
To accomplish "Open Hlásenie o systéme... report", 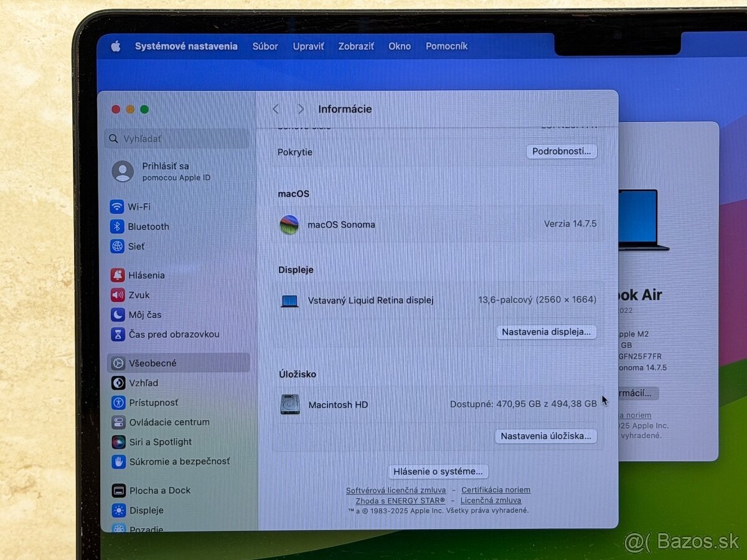I will pos(438,472).
